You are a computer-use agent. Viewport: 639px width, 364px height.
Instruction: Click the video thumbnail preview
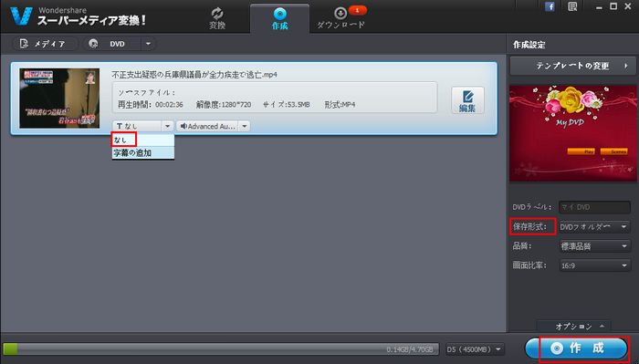(x=59, y=99)
